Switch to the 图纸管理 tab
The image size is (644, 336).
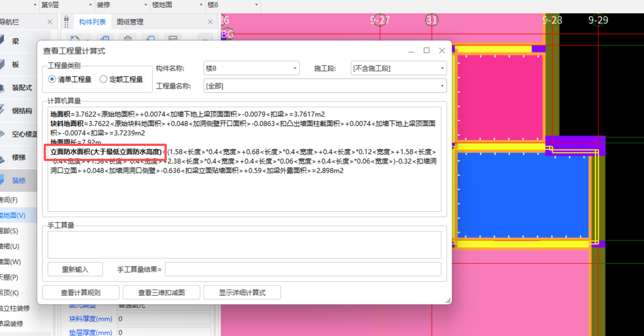click(130, 22)
